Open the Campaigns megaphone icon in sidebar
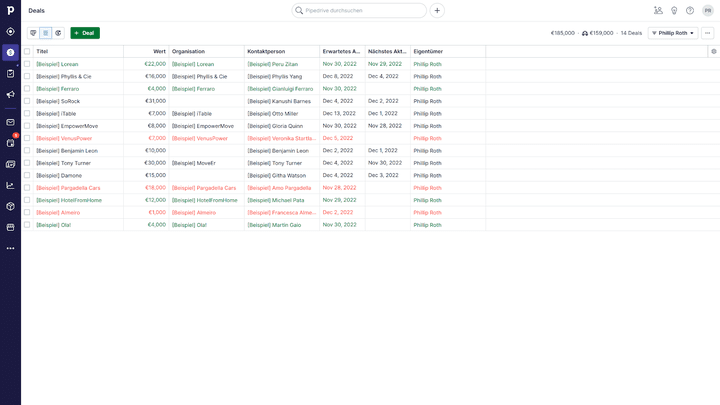 click(10, 95)
